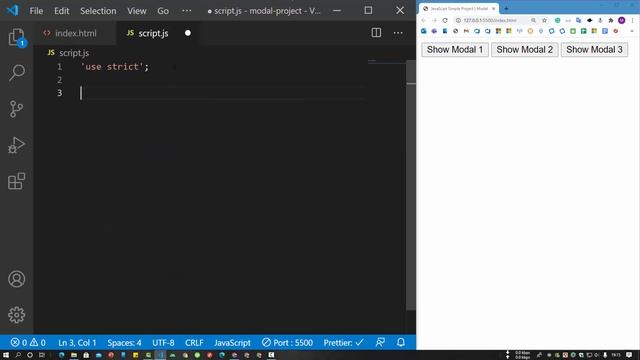This screenshot has height=360, width=640.
Task: Select the script.js editor tab
Action: 153,33
